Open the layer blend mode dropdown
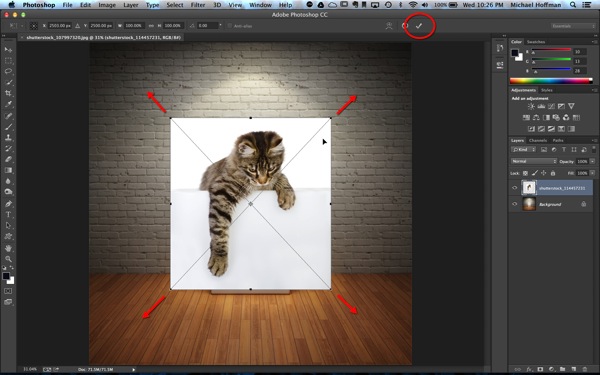This screenshot has height=375, width=600. point(534,161)
